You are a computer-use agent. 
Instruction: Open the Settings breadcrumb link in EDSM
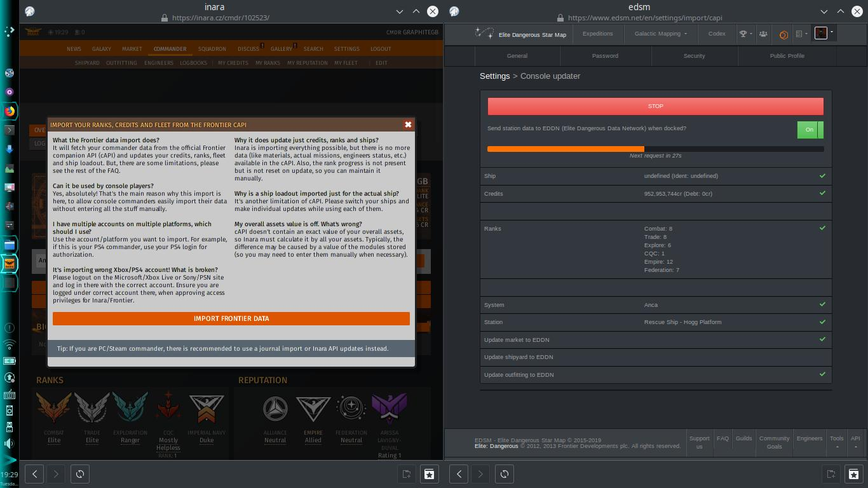tap(495, 76)
